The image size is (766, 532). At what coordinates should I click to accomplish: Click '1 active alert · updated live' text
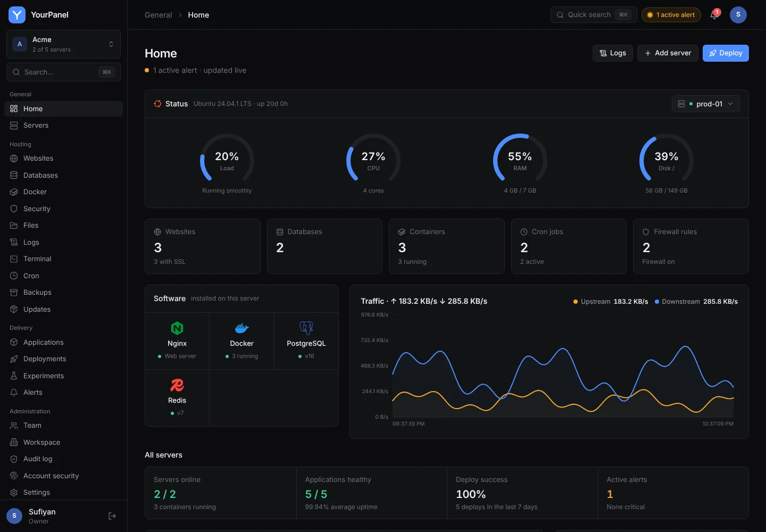click(199, 70)
